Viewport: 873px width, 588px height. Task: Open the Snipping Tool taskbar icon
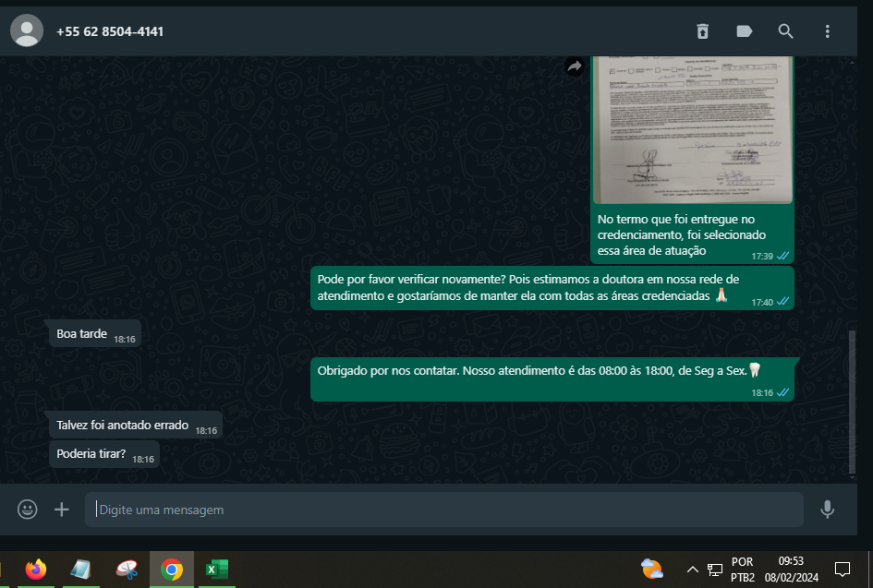[x=127, y=570]
